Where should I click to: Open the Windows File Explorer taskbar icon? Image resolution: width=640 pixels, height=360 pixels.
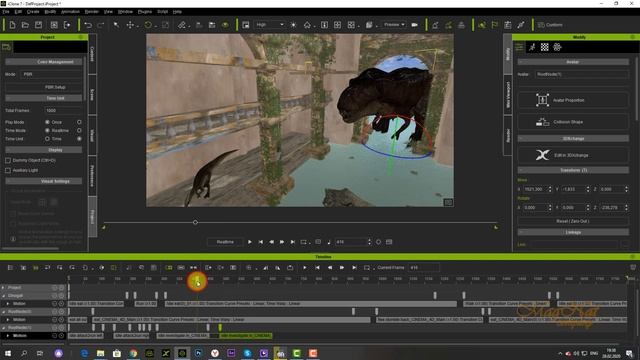(100, 353)
